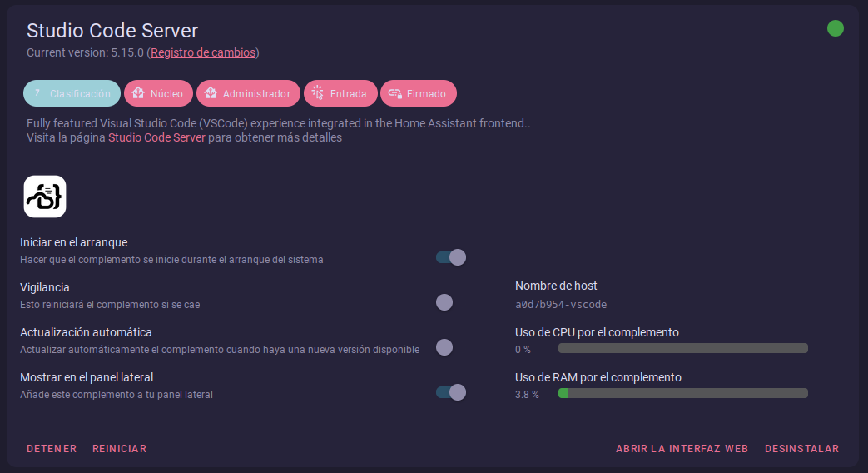
Task: Turn on Actualización automática switch
Action: point(451,347)
